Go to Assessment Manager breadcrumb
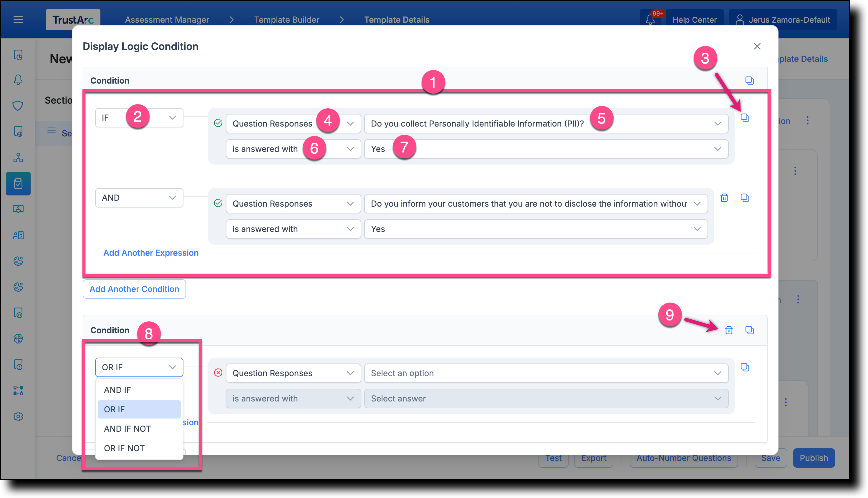 pos(167,20)
